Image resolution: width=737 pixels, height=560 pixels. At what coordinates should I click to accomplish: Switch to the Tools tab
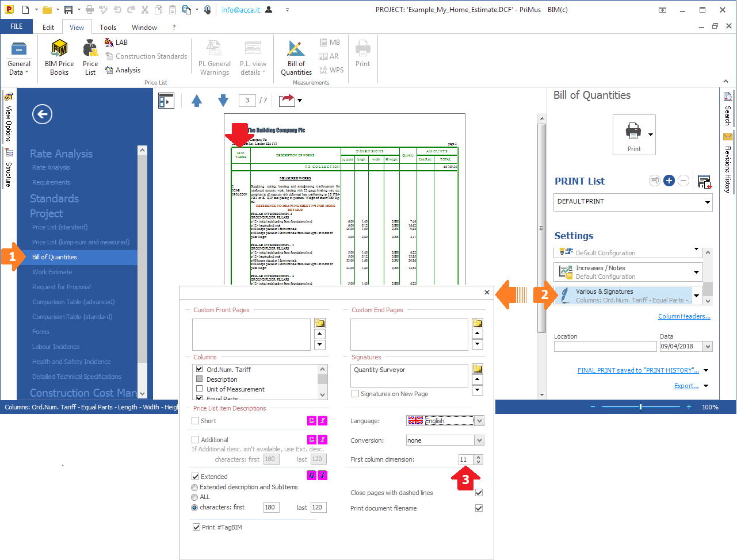pyautogui.click(x=108, y=27)
